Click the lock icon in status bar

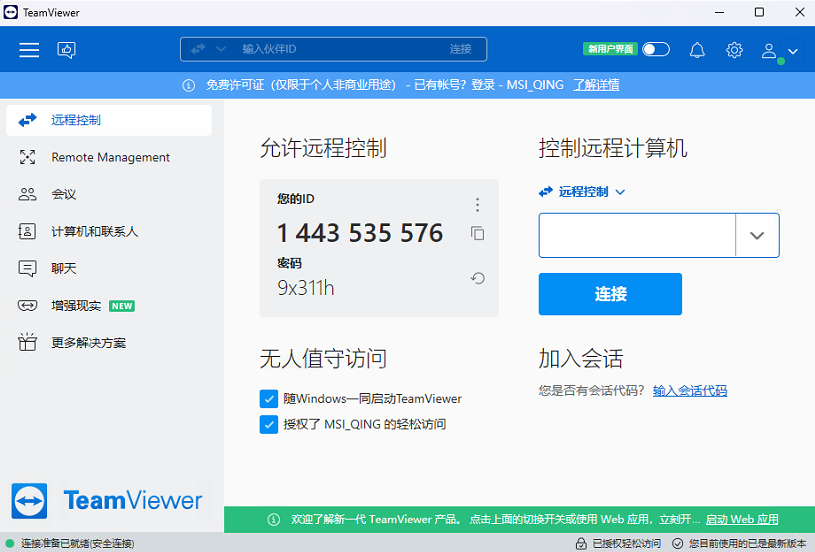tap(581, 544)
